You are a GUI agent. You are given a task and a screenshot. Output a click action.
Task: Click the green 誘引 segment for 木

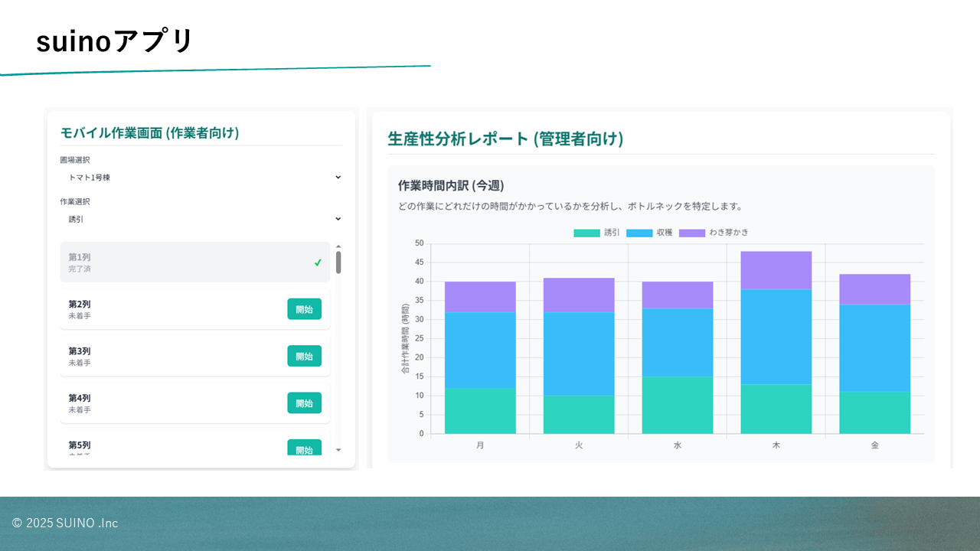point(776,409)
